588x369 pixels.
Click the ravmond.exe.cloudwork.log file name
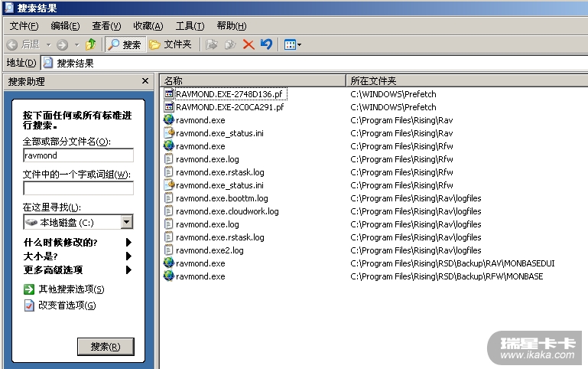coord(227,211)
